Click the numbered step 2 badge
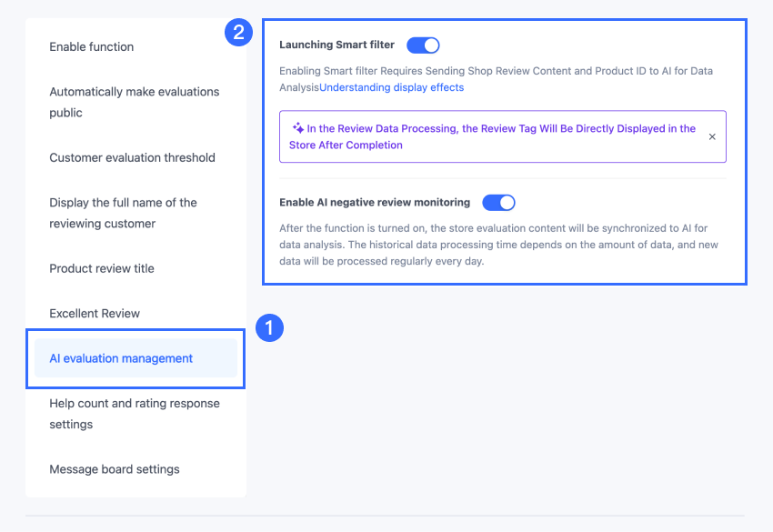The width and height of the screenshot is (773, 532). point(238,34)
